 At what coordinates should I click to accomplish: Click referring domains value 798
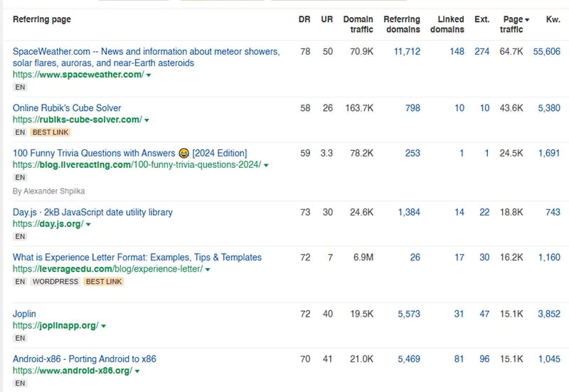click(413, 108)
